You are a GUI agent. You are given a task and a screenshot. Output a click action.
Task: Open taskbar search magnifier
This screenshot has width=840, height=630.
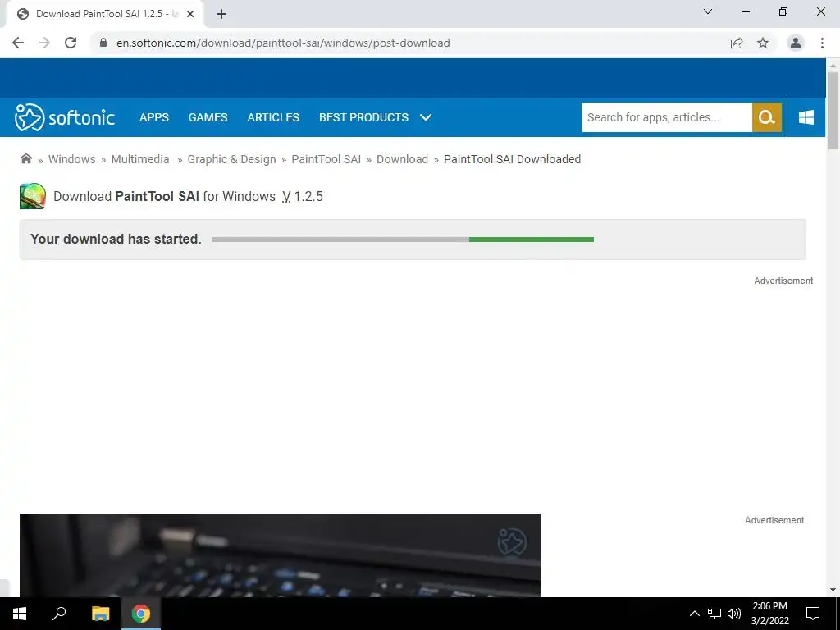tap(59, 614)
